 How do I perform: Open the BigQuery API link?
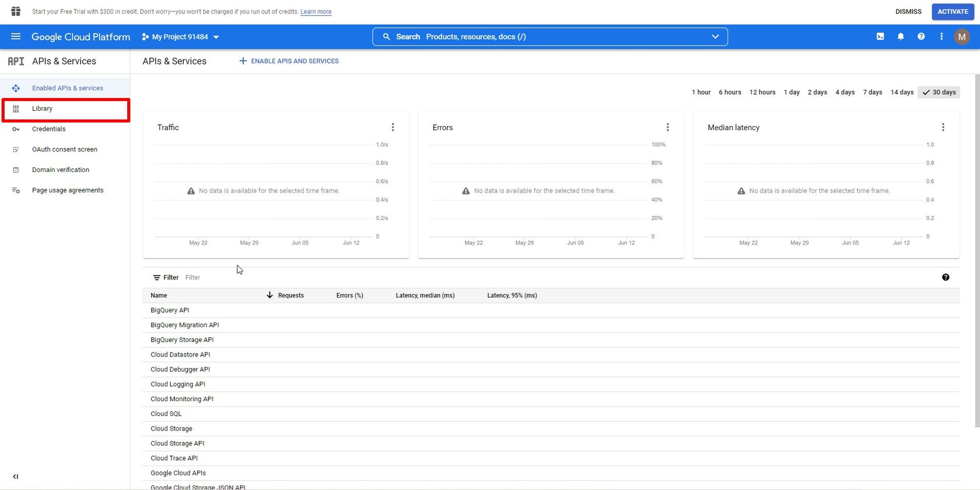pos(170,310)
